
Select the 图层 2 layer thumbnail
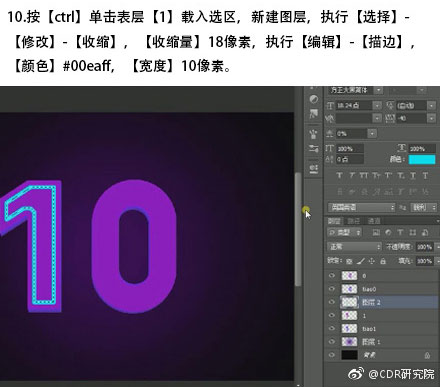349,302
